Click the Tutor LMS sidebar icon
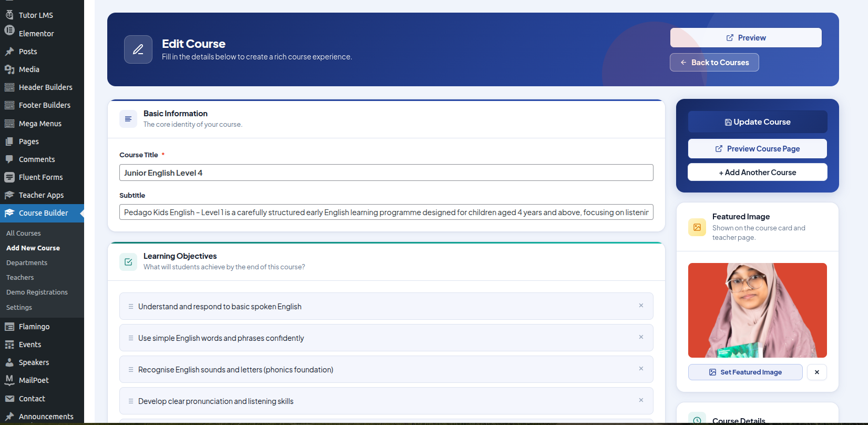 [9, 15]
